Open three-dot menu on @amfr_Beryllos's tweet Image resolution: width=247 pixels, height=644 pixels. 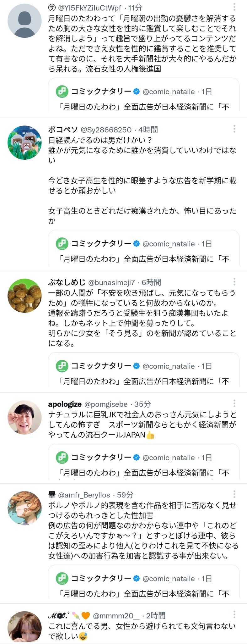point(234,494)
